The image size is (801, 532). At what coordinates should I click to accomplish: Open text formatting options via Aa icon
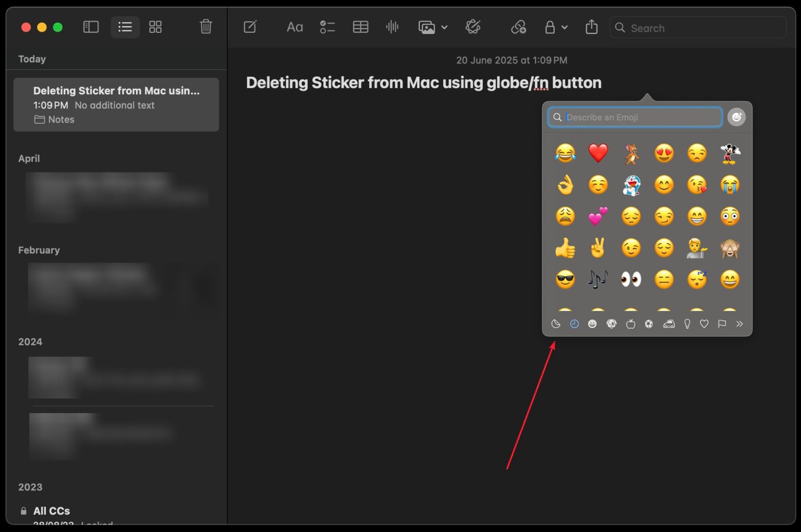[295, 27]
